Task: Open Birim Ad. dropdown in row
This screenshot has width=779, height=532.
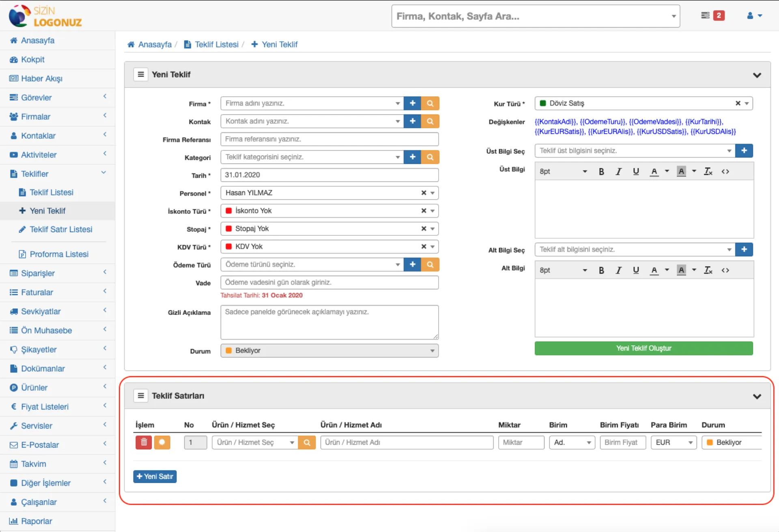Action: tap(572, 442)
